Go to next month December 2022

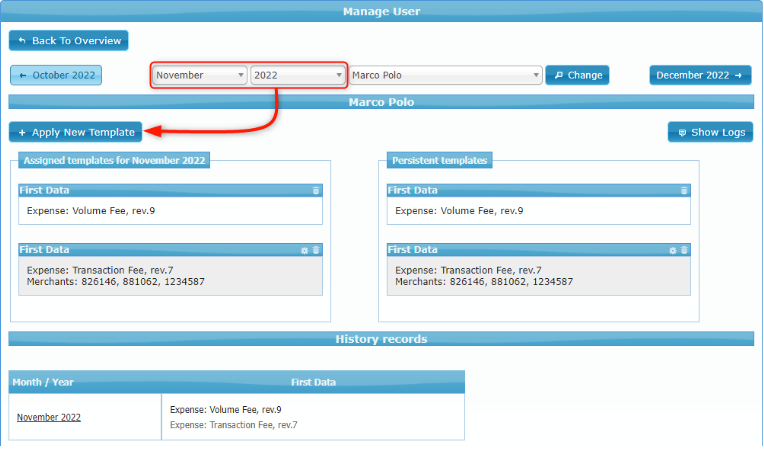click(x=700, y=75)
